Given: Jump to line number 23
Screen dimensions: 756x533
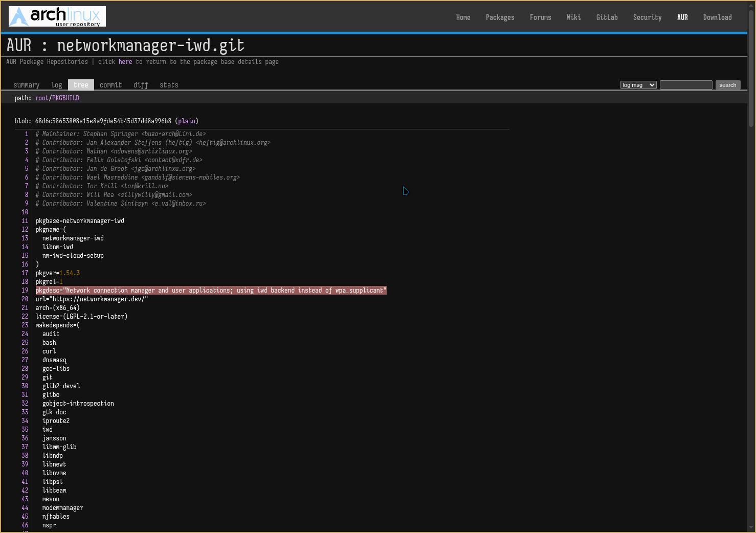Looking at the screenshot, I should 25,325.
